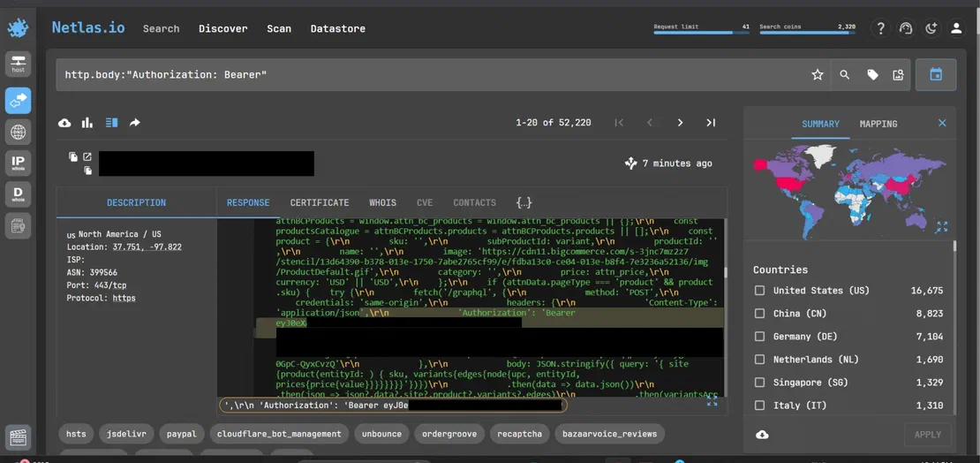Switch the results list layout icon
This screenshot has width=980, height=463.
pyautogui.click(x=111, y=123)
